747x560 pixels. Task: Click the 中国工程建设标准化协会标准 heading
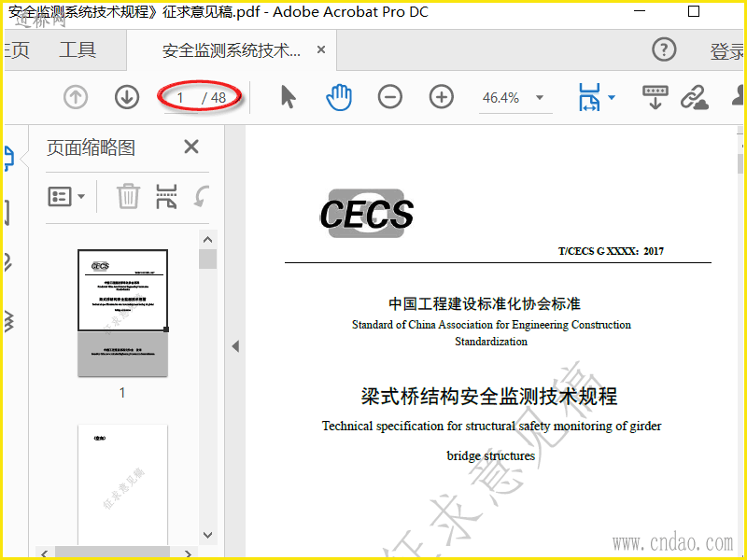click(x=484, y=304)
